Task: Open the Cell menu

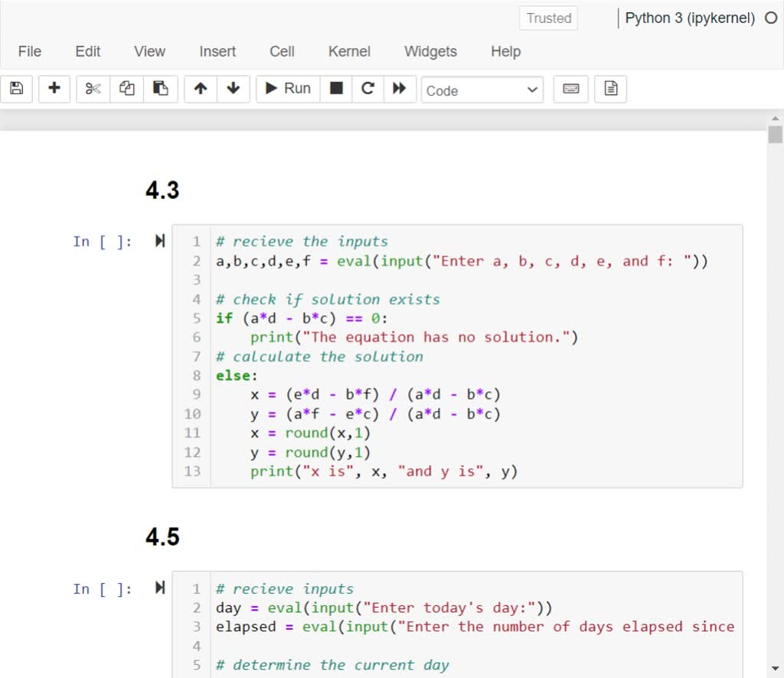Action: click(x=281, y=51)
